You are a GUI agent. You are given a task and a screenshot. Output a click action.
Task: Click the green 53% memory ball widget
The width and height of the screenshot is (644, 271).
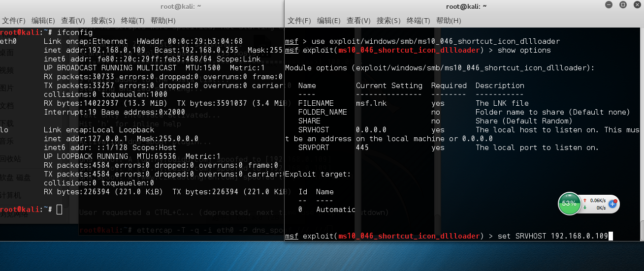click(x=569, y=204)
